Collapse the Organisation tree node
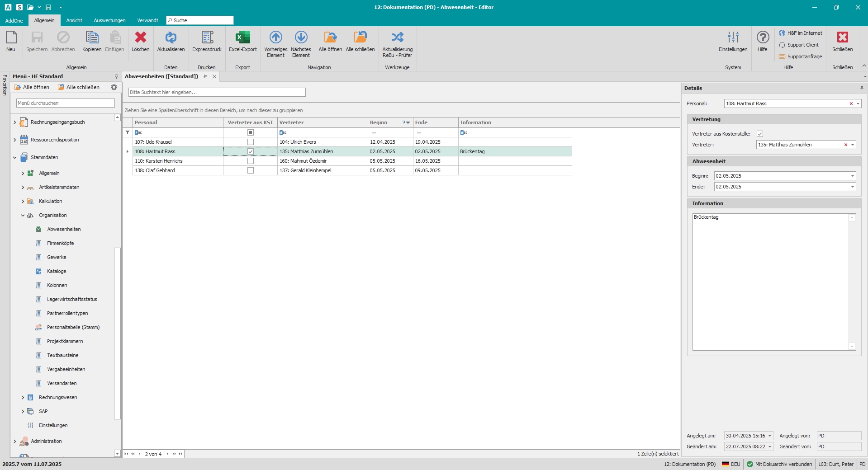This screenshot has width=868, height=470. (23, 215)
